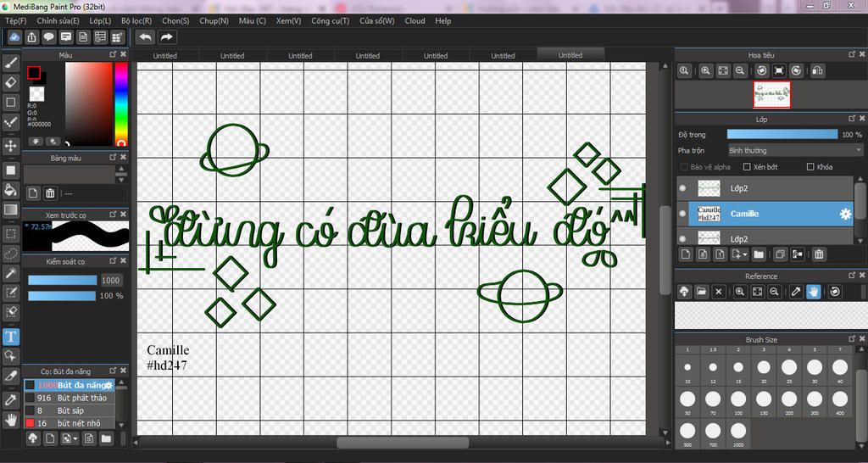Duplicate the layer using the Layers panel icon
The width and height of the screenshot is (868, 463).
click(x=781, y=254)
